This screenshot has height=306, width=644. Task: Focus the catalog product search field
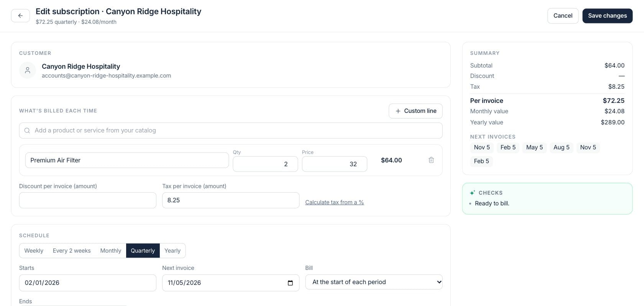tap(231, 131)
